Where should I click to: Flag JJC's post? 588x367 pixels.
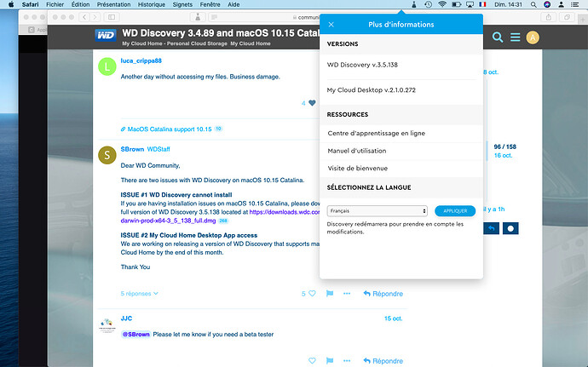(330, 361)
